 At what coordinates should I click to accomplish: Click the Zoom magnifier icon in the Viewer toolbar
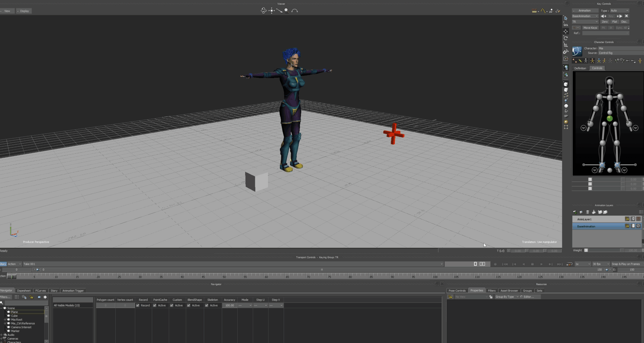point(286,10)
